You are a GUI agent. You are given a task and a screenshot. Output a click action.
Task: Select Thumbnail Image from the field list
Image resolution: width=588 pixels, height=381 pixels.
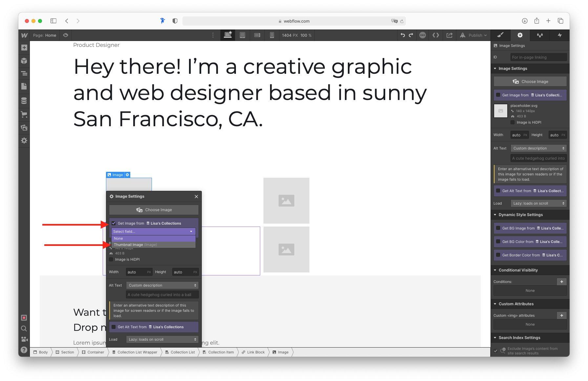[x=135, y=245]
